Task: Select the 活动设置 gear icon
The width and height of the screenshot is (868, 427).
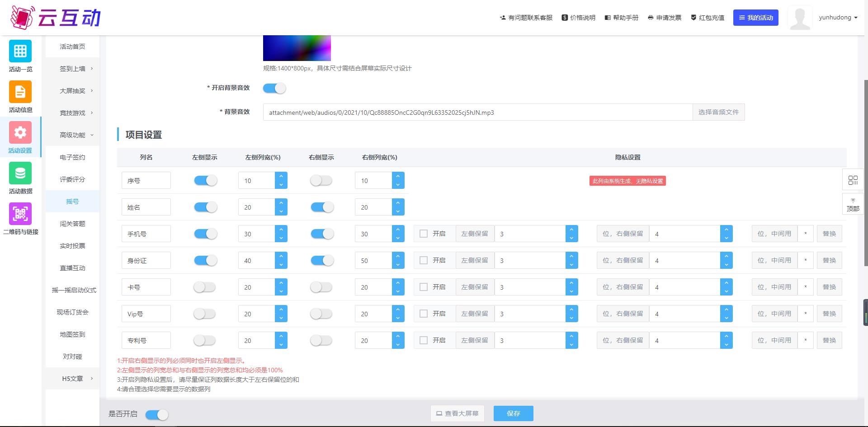Action: pos(20,132)
